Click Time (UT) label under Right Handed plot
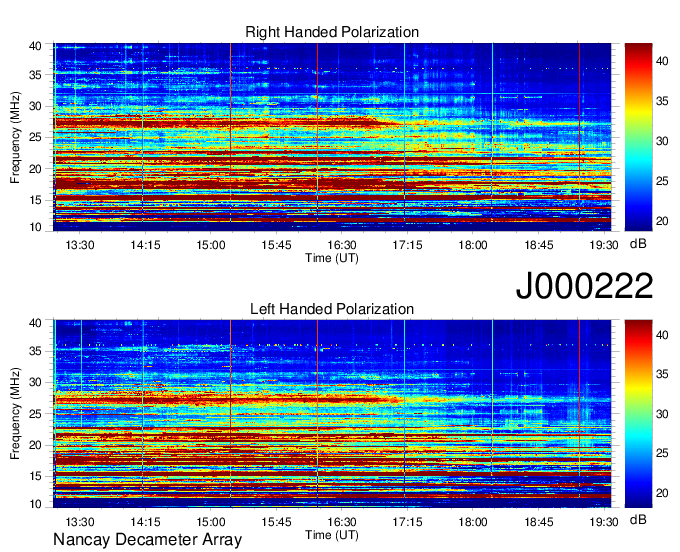This screenshot has height=552, width=680. pos(332,258)
